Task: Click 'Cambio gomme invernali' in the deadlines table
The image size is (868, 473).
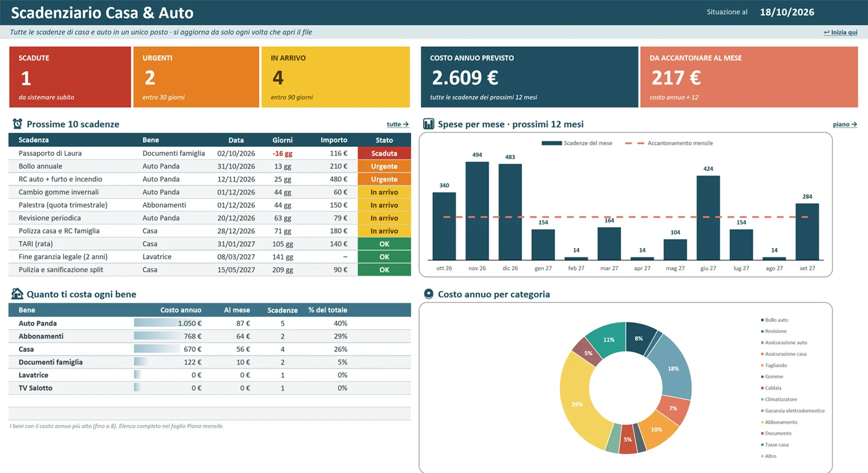Action: click(59, 192)
